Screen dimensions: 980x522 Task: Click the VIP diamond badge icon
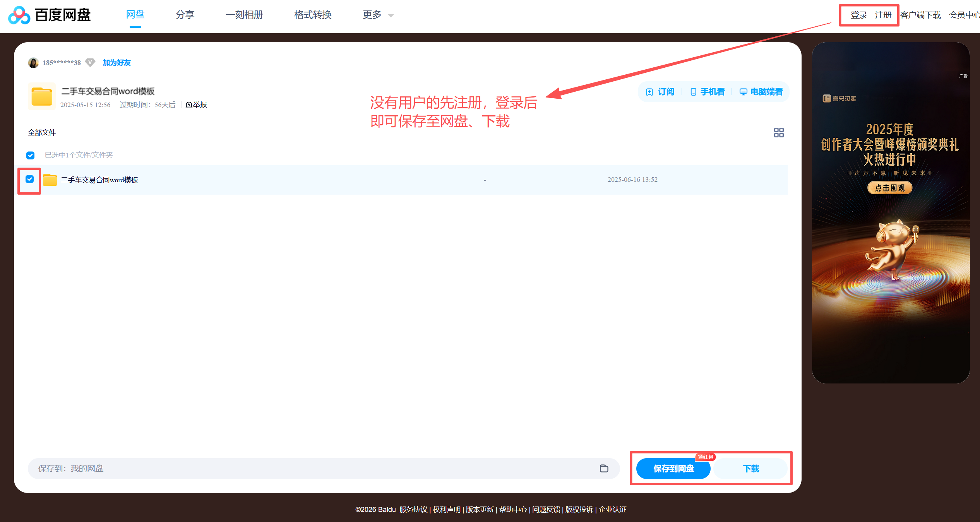[90, 62]
